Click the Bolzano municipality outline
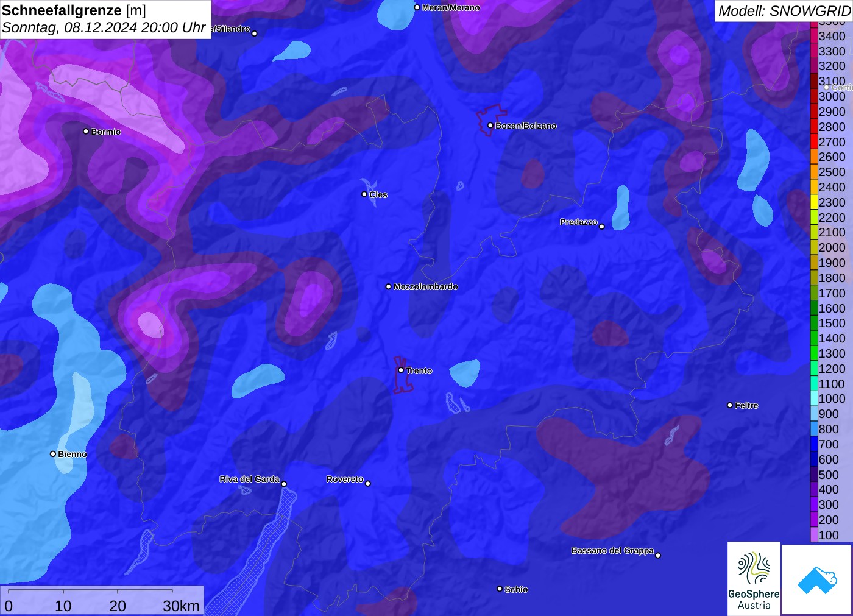This screenshot has height=616, width=853. coord(491,120)
